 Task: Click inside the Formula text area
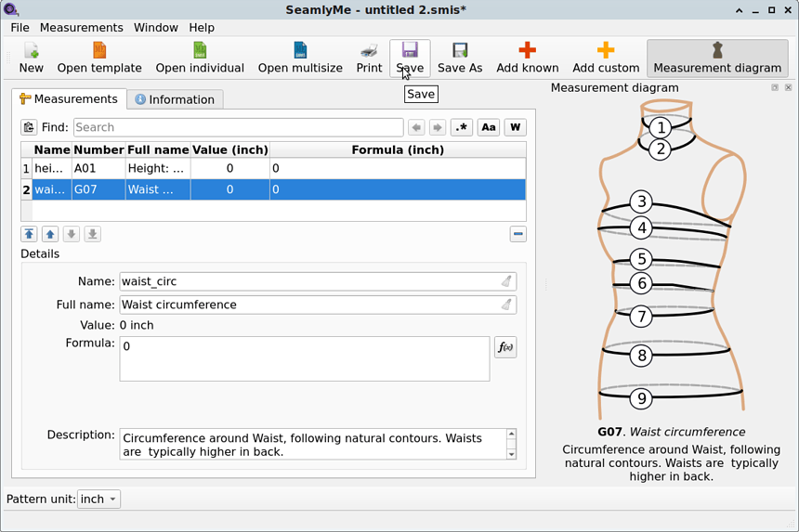305,358
